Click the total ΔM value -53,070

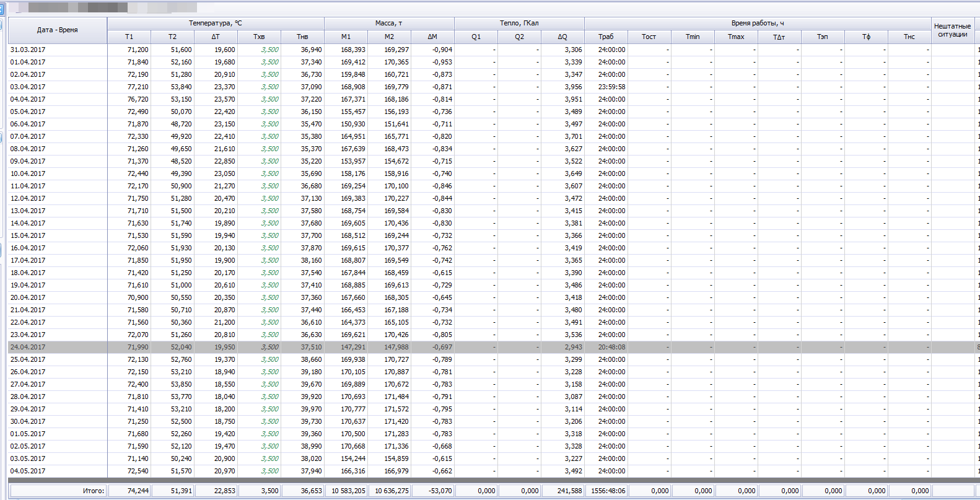coord(440,491)
